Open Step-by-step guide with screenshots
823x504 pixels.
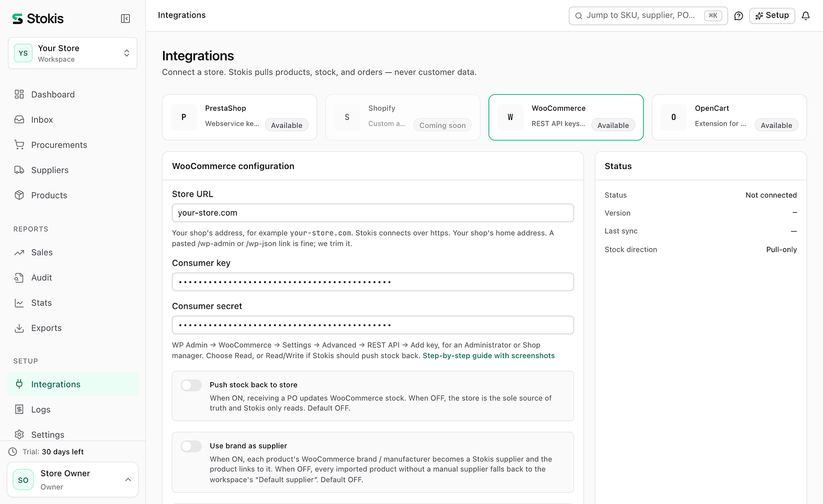click(x=489, y=356)
